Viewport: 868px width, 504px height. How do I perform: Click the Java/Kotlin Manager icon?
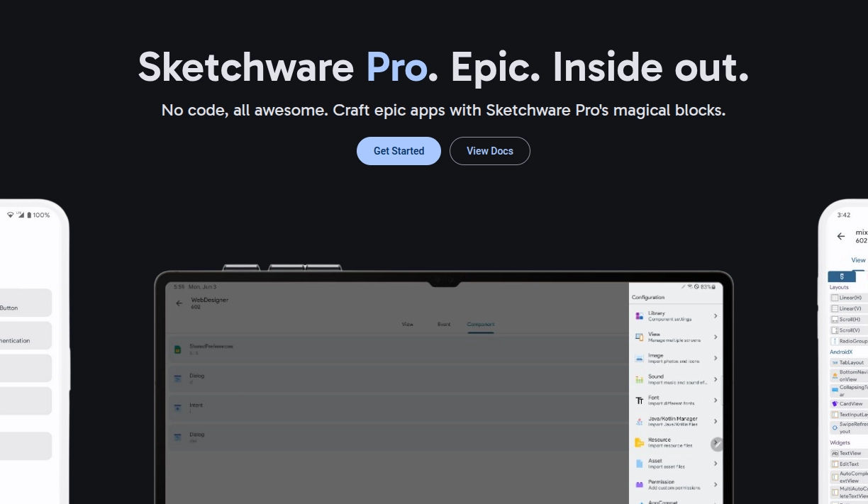pos(639,422)
